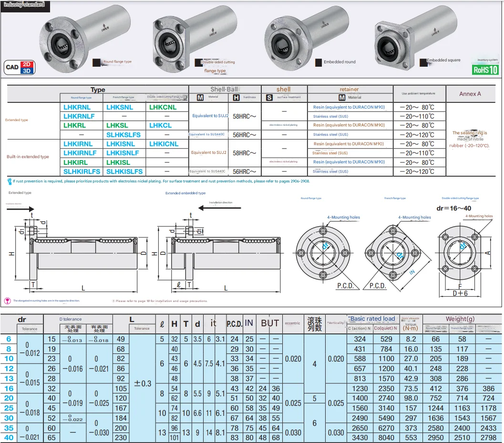Select the dr 6 size row

tap(9, 339)
